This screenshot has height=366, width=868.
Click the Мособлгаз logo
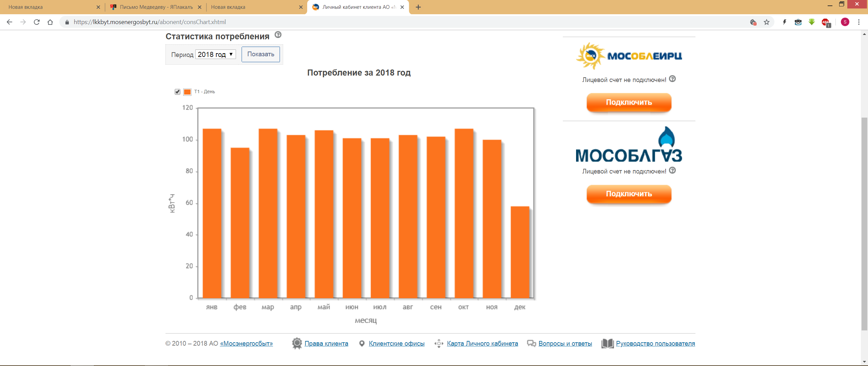coord(629,145)
